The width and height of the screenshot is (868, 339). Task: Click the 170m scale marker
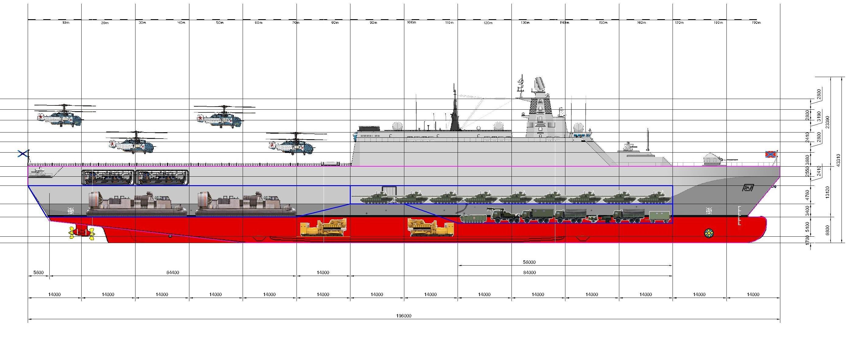coord(679,23)
